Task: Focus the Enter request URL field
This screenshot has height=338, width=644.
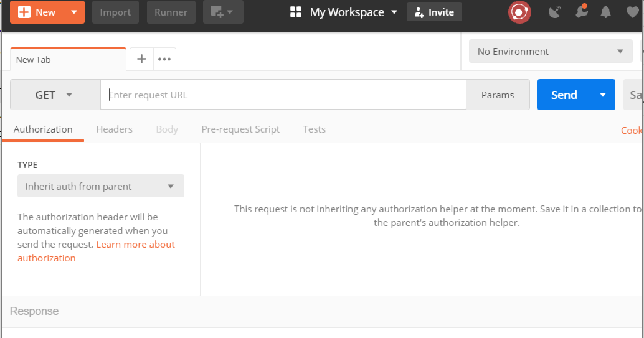Action: click(x=283, y=95)
